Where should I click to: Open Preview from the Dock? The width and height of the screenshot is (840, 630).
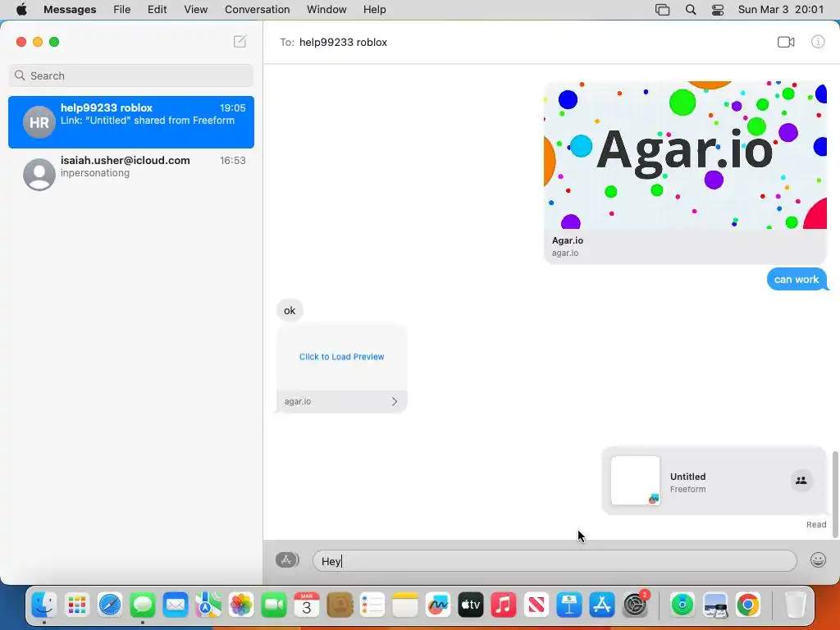pyautogui.click(x=715, y=605)
